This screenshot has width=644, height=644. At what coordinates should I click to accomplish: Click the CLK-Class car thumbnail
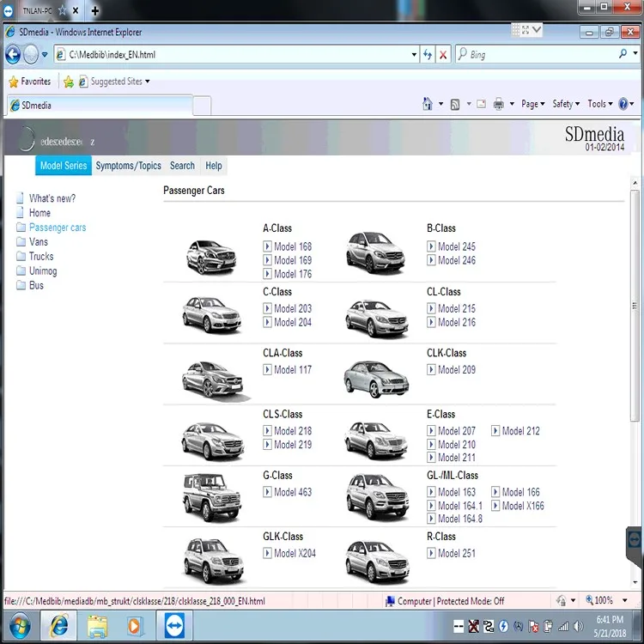coord(376,379)
